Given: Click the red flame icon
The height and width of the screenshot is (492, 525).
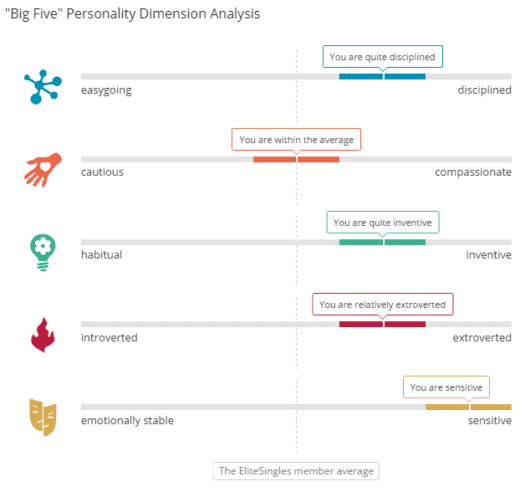Looking at the screenshot, I should 43,335.
